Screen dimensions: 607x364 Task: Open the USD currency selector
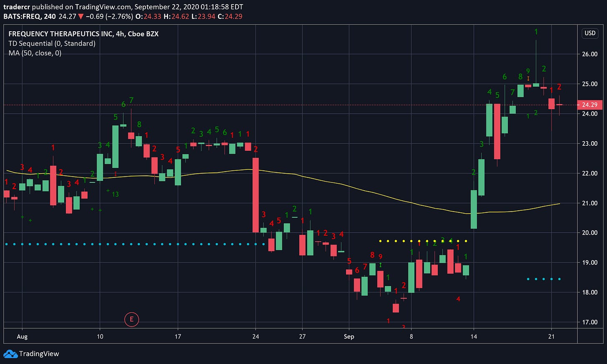(590, 33)
